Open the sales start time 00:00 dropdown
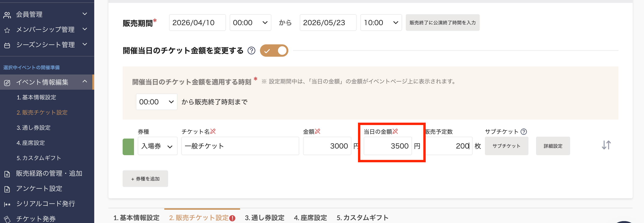The image size is (644, 223). [250, 23]
